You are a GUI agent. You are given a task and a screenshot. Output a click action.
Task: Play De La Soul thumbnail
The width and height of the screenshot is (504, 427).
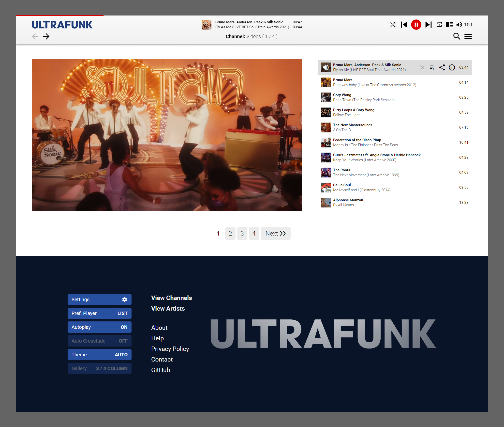(326, 188)
